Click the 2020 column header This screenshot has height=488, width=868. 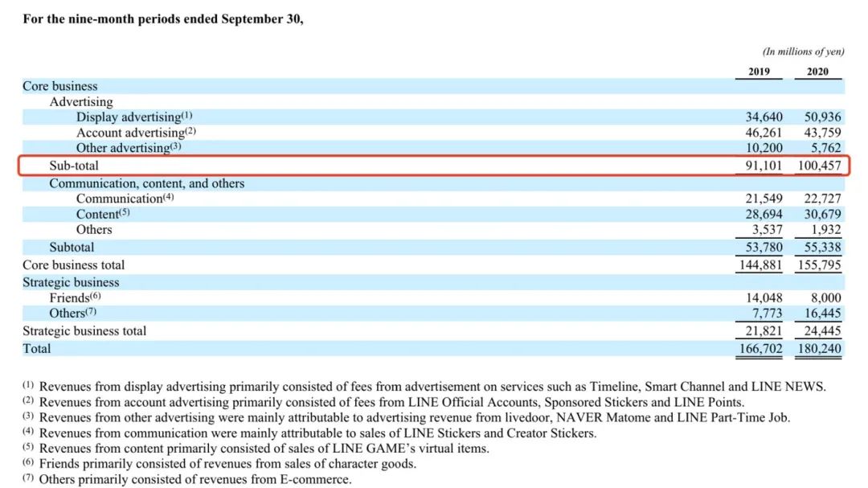click(x=817, y=72)
